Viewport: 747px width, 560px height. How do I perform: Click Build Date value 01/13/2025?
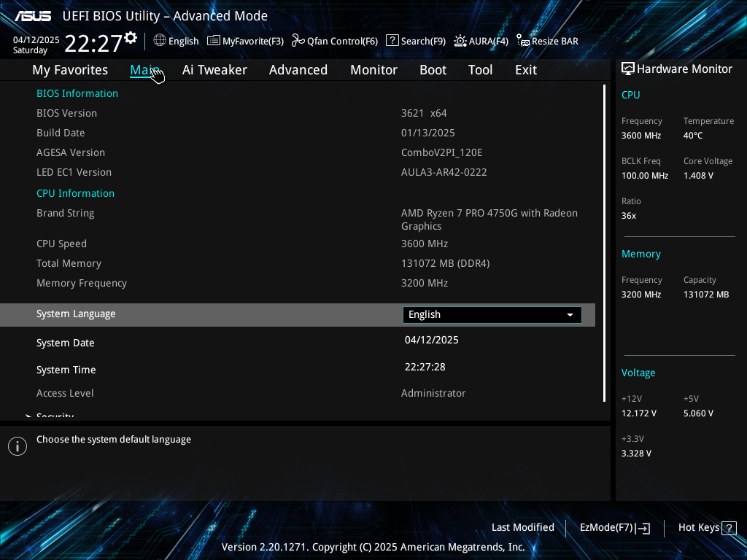click(427, 133)
